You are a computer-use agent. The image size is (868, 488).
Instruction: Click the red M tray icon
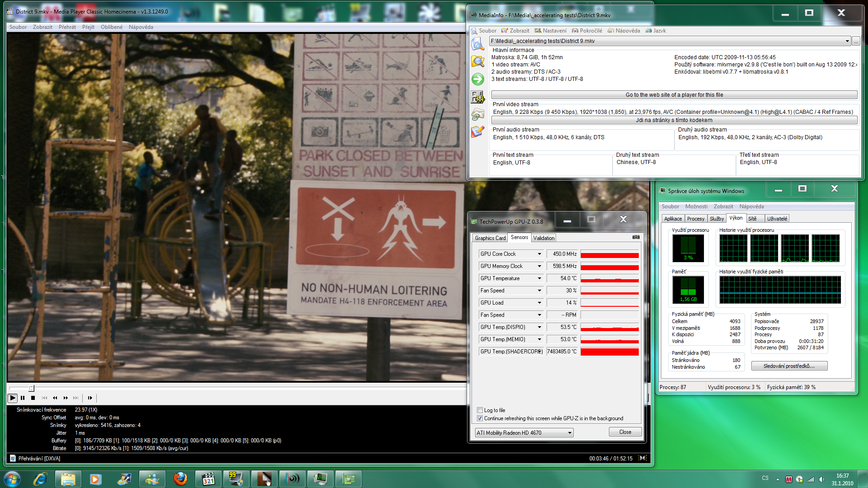click(x=789, y=479)
